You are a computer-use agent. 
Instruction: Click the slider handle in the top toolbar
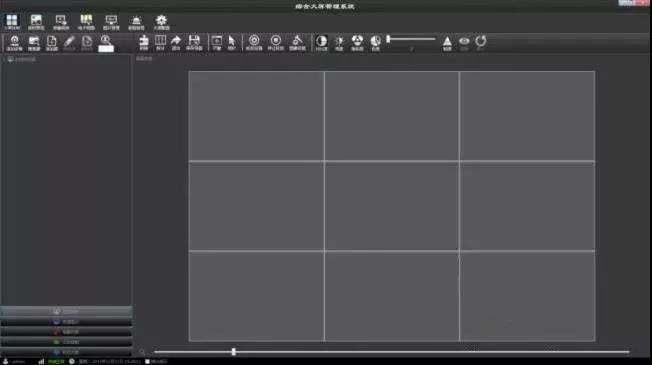pos(388,39)
